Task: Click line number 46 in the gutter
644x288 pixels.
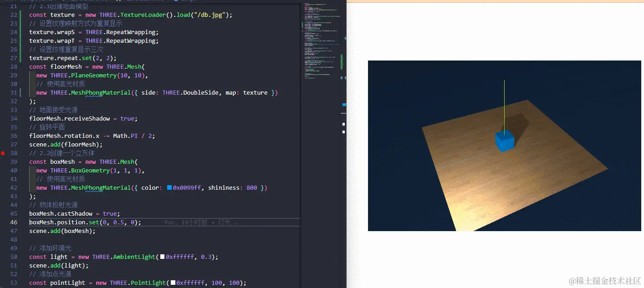Action: pyautogui.click(x=14, y=222)
